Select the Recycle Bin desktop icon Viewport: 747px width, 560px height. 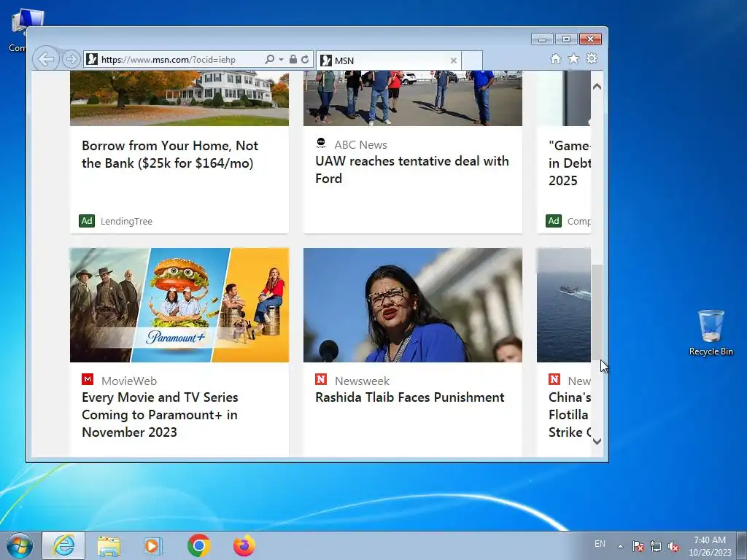pos(711,332)
